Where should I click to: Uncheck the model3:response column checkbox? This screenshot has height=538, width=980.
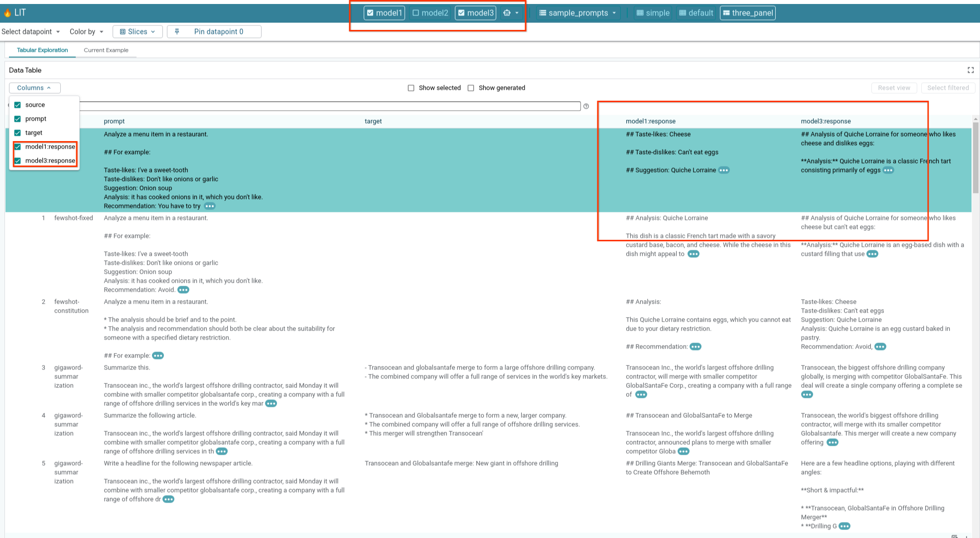tap(17, 161)
